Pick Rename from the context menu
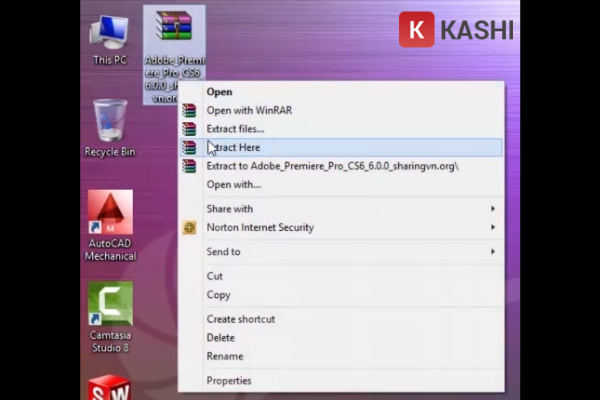The image size is (600, 400). point(223,356)
